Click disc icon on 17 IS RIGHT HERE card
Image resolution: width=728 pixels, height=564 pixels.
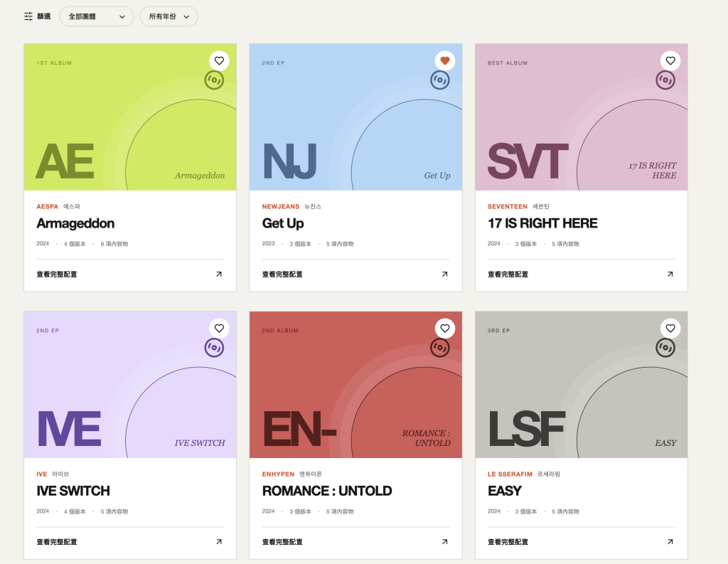[665, 80]
